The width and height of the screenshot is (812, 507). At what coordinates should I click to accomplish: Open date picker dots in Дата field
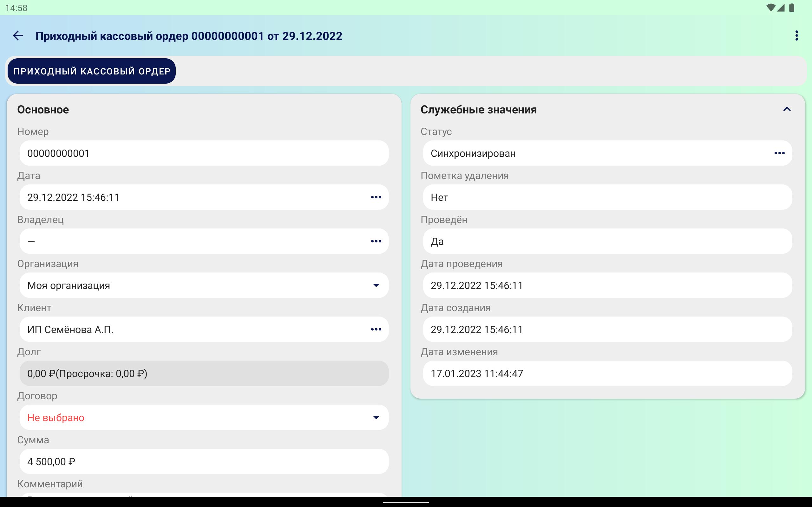(376, 197)
